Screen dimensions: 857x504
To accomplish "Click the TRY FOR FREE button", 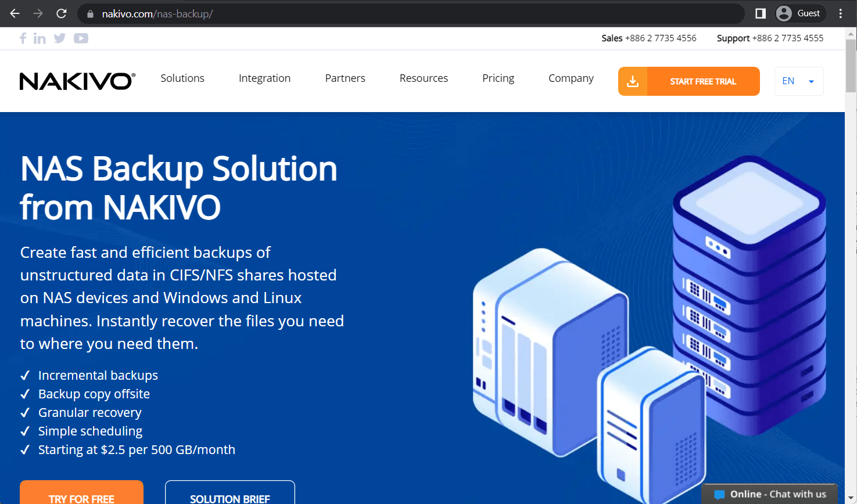I will (x=81, y=498).
